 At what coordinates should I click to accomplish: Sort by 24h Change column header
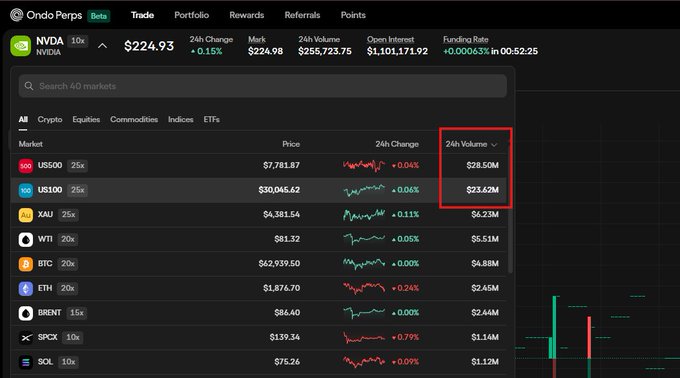(x=397, y=144)
